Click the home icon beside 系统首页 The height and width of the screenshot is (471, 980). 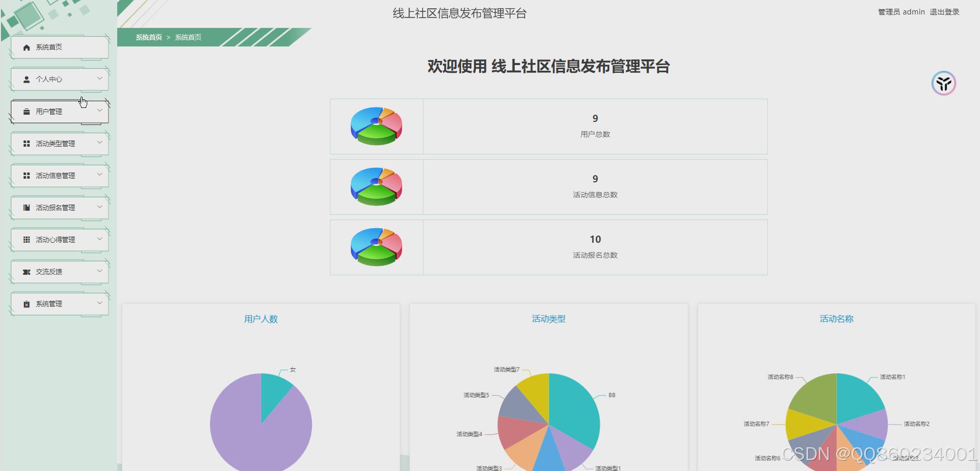[27, 48]
